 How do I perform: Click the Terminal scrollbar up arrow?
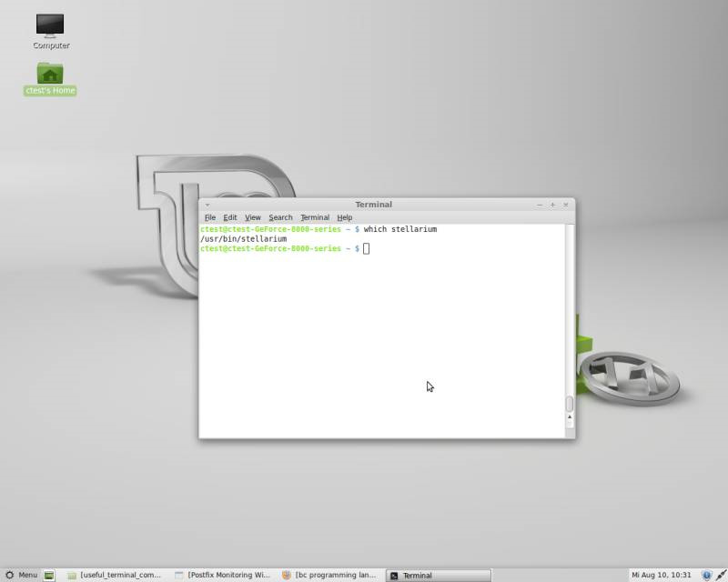(x=570, y=417)
